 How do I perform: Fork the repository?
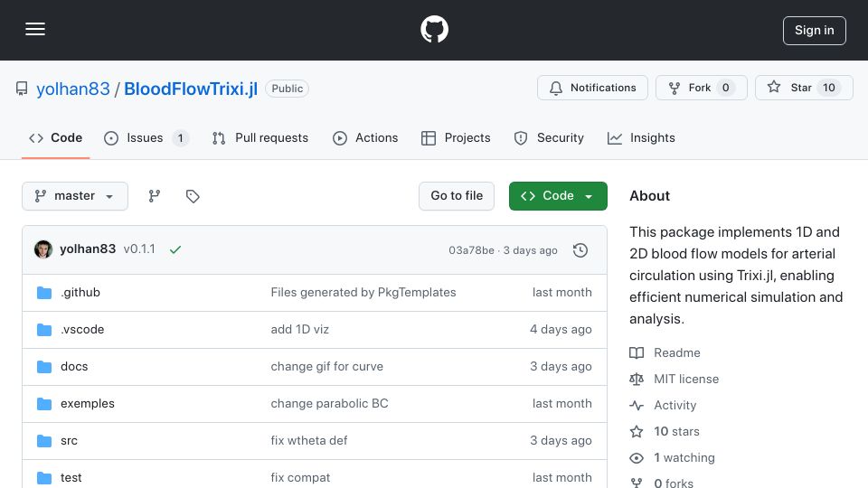[701, 88]
